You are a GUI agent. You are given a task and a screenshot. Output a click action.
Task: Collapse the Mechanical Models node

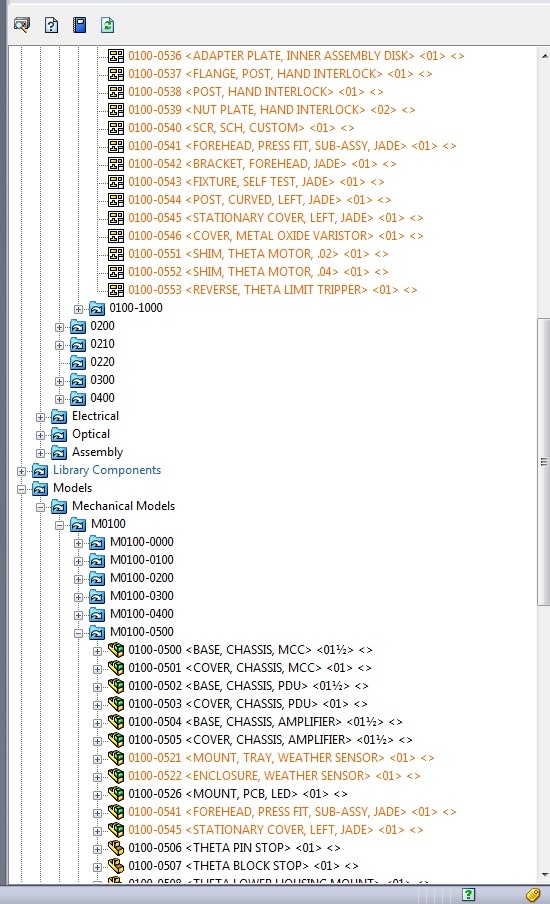[40, 507]
